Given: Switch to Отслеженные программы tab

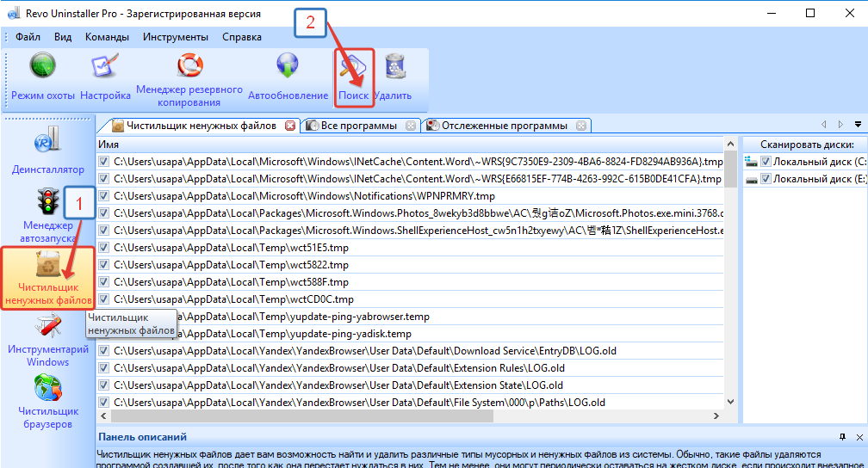Looking at the screenshot, I should coord(505,126).
